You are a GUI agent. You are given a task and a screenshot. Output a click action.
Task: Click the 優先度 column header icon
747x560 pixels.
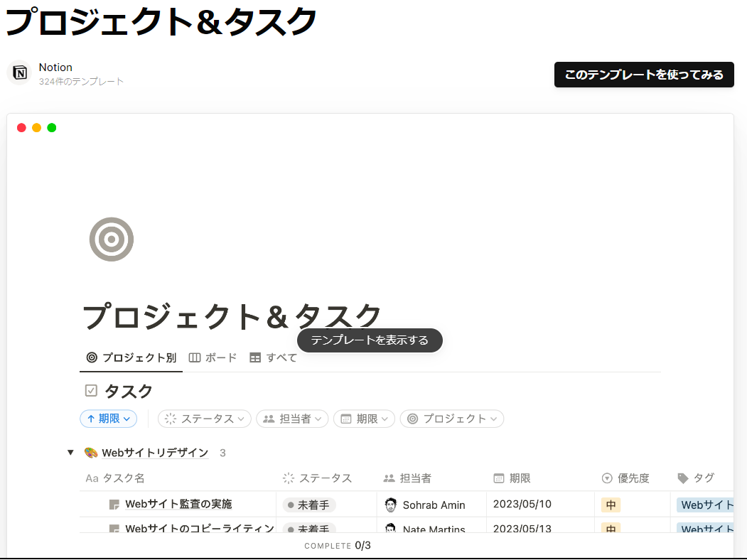[x=607, y=478]
